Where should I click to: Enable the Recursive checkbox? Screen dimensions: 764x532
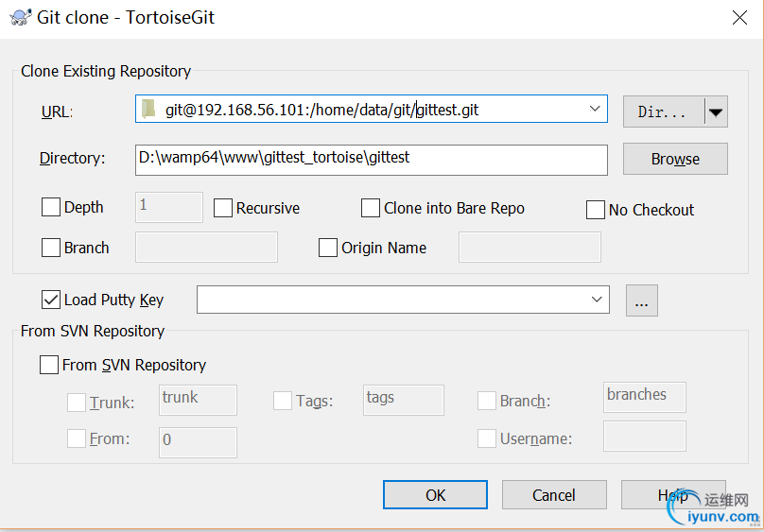click(222, 208)
